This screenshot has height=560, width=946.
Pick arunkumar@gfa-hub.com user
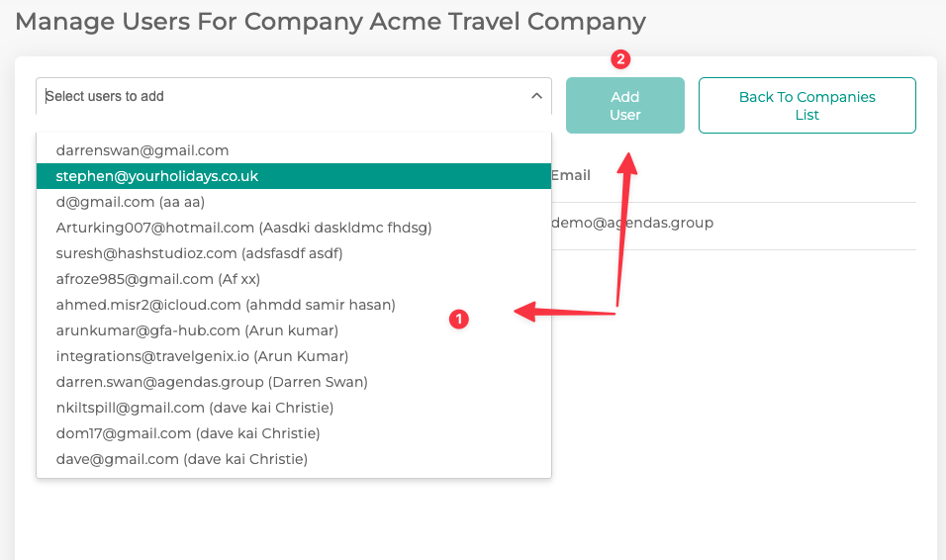197,330
